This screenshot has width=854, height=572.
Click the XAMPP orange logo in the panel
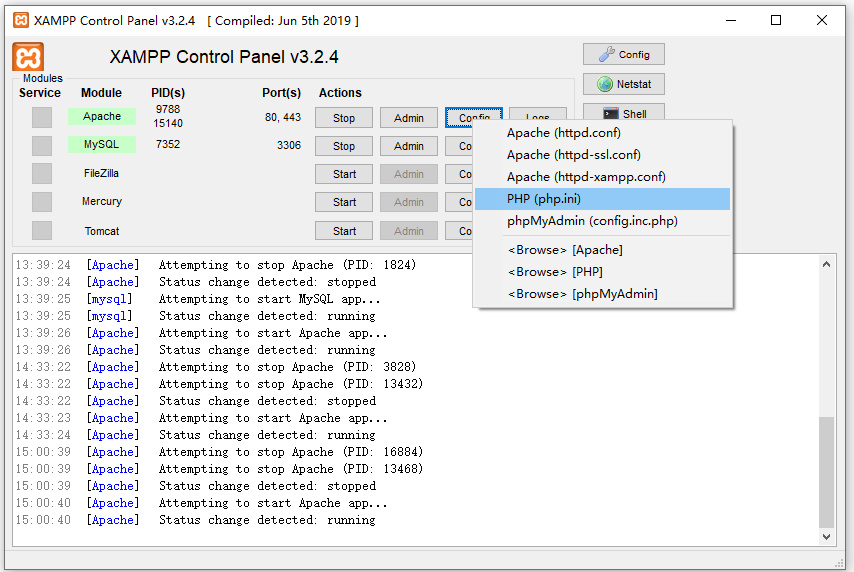pyautogui.click(x=28, y=57)
